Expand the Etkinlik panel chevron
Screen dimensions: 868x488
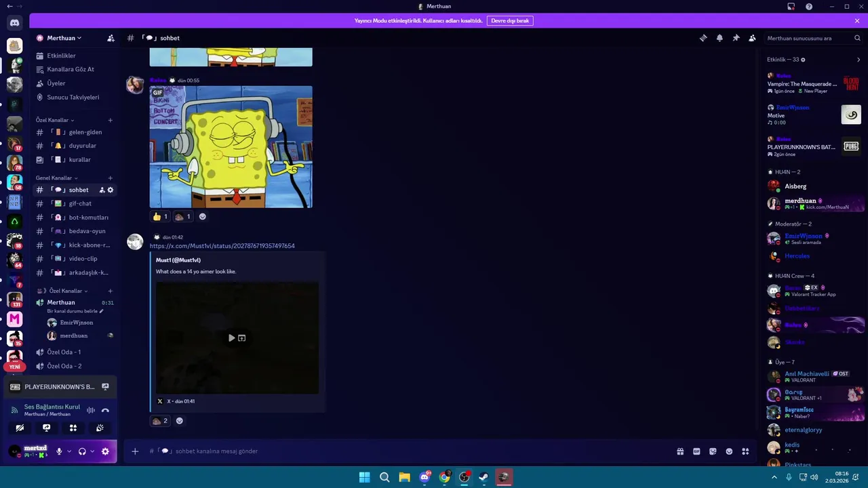pos(859,60)
